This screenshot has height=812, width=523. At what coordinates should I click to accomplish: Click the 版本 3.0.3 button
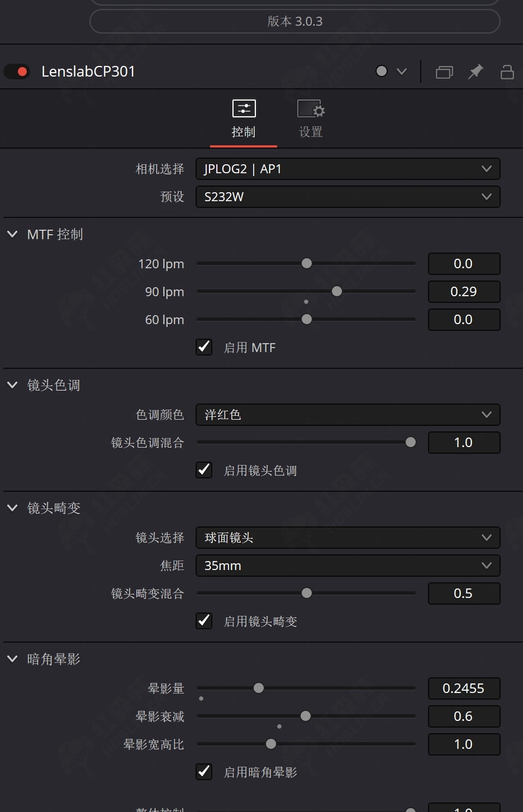[294, 21]
